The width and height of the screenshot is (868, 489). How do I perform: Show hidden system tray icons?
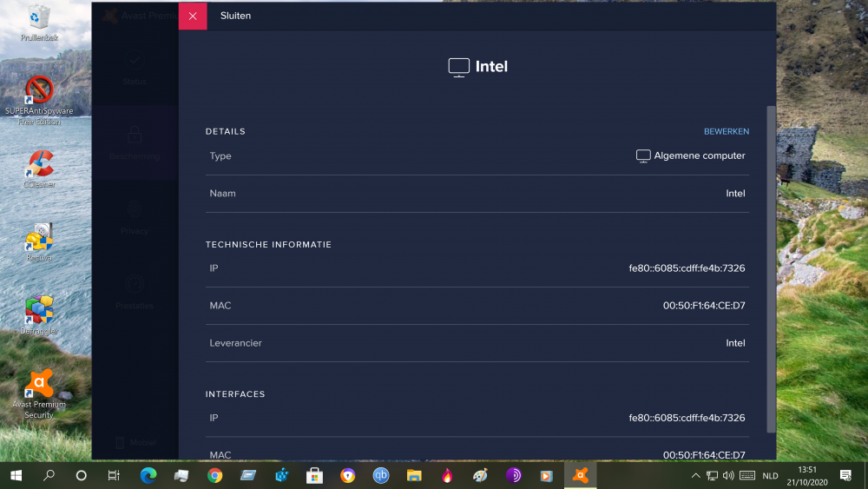(696, 475)
